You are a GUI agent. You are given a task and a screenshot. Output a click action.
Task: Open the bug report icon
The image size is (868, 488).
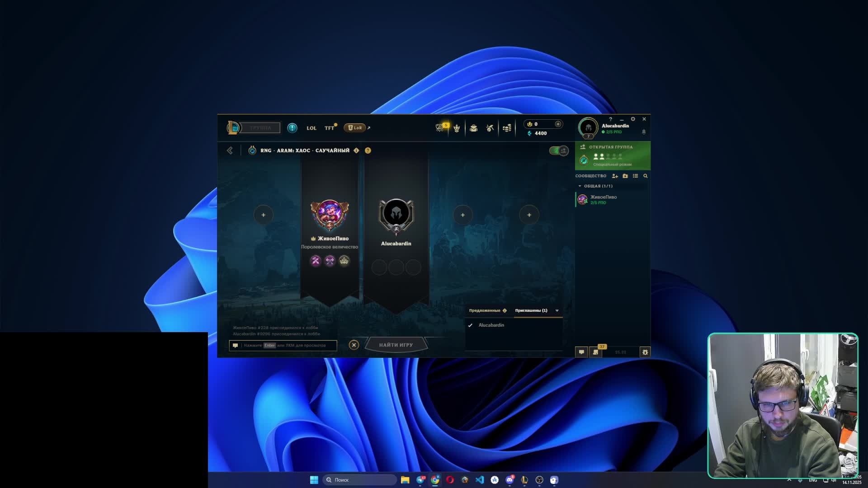click(x=645, y=352)
